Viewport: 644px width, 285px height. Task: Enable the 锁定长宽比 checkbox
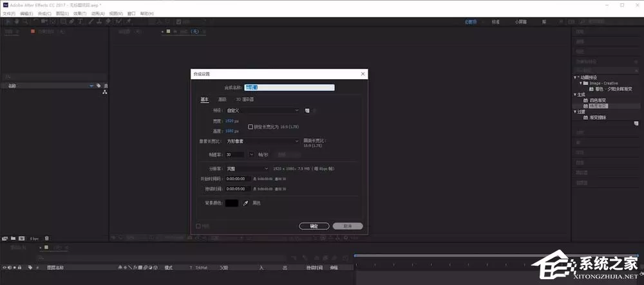[251, 127]
